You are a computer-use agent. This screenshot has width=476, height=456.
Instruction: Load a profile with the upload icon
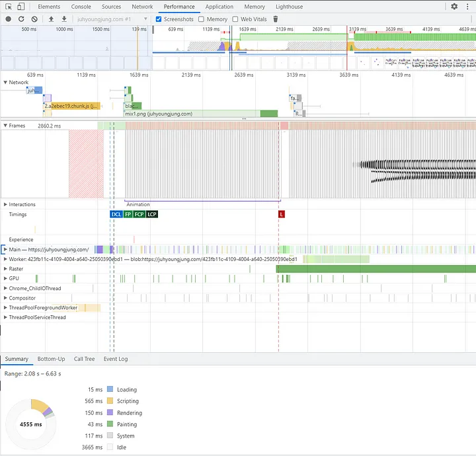51,19
